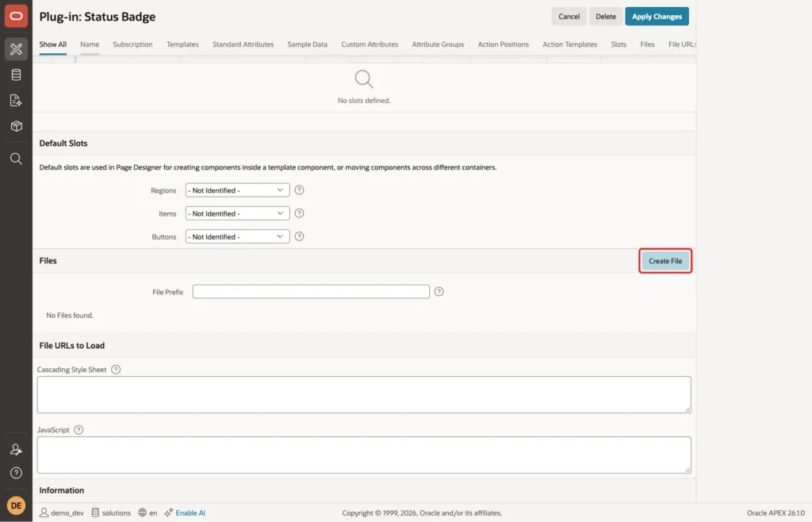The image size is (812, 522).
Task: Open the sidebar Help icon
Action: point(16,473)
